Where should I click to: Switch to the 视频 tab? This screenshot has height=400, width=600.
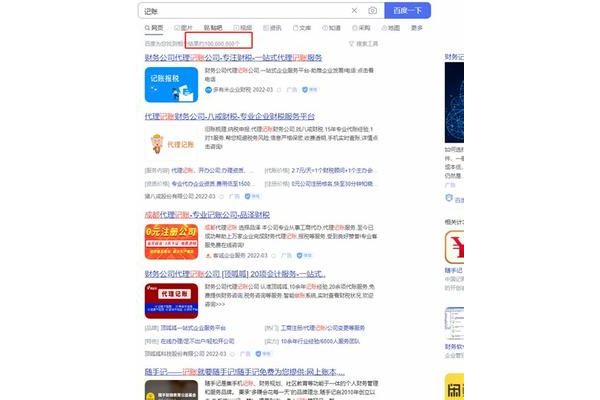(243, 28)
